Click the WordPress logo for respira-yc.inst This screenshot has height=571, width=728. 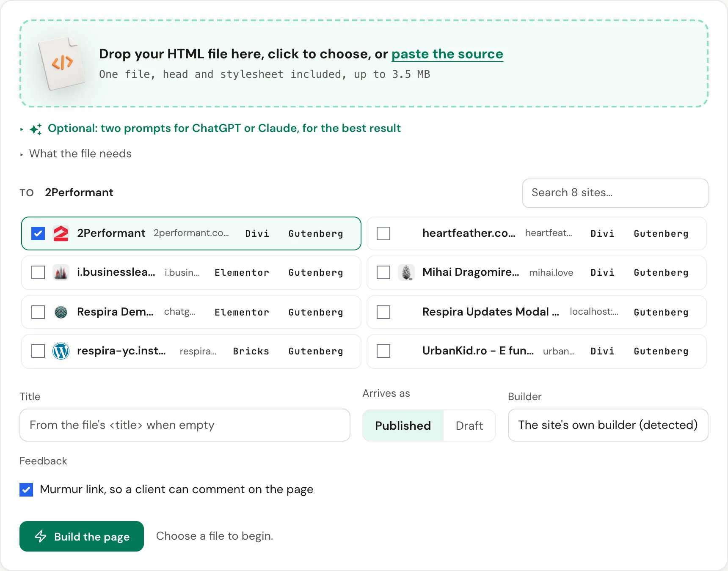point(61,351)
